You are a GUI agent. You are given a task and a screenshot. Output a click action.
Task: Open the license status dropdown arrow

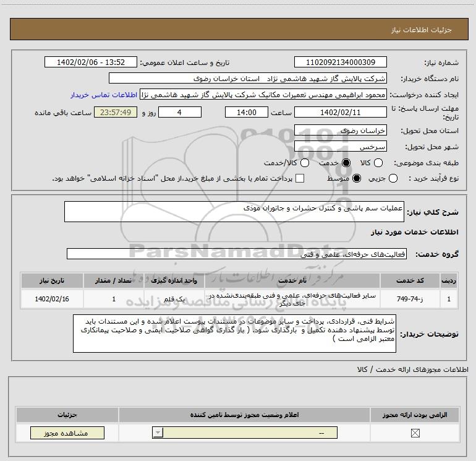[x=158, y=433]
